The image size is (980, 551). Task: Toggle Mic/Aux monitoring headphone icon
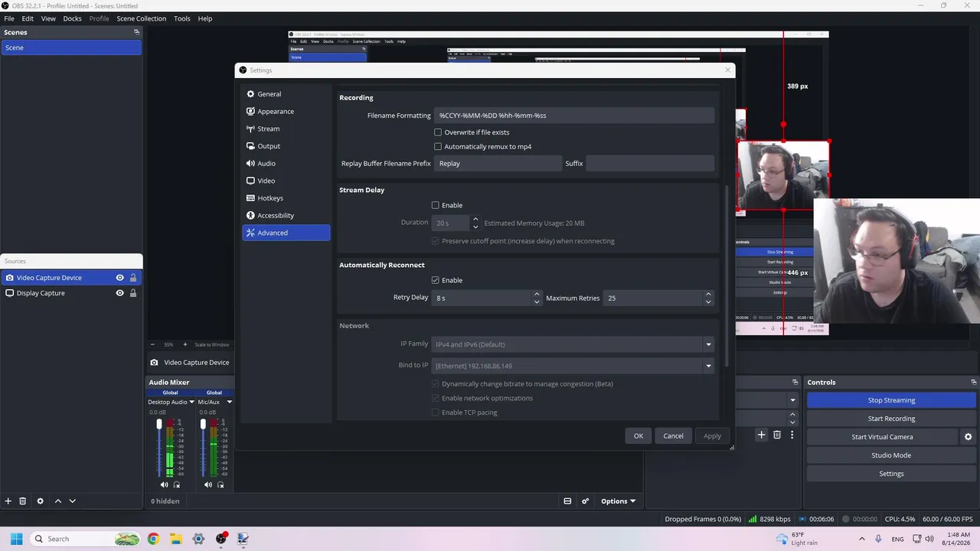[220, 484]
